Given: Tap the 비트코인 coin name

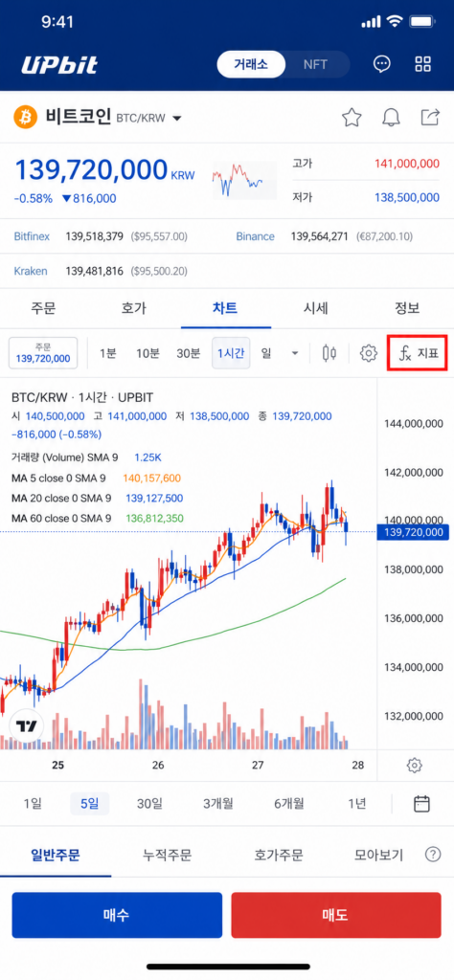Looking at the screenshot, I should (x=79, y=117).
